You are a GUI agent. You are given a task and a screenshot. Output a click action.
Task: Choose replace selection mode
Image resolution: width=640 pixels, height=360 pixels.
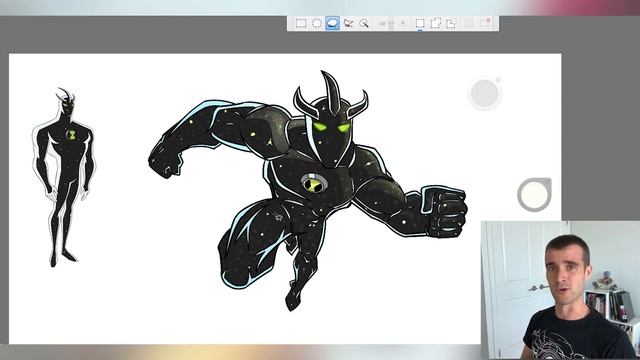pyautogui.click(x=420, y=23)
